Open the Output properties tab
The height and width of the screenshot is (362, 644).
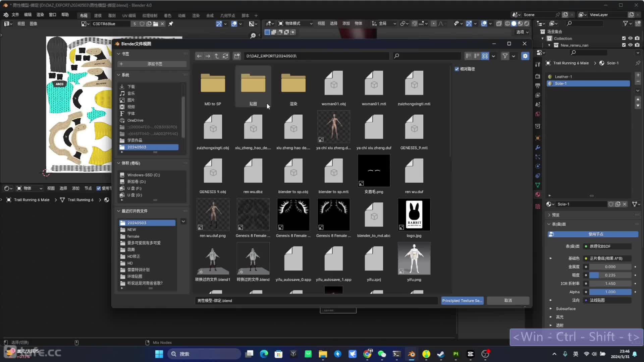[538, 85]
